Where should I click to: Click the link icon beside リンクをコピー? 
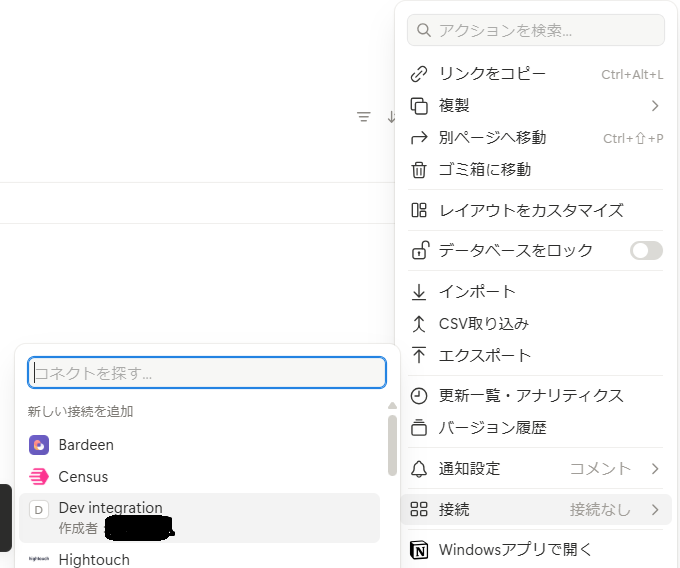(420, 74)
